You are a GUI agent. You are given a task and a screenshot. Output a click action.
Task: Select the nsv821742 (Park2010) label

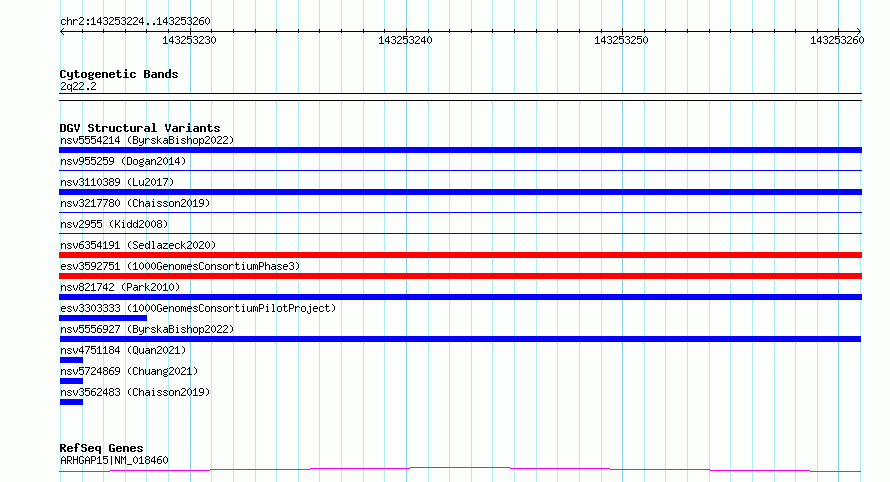tap(120, 287)
